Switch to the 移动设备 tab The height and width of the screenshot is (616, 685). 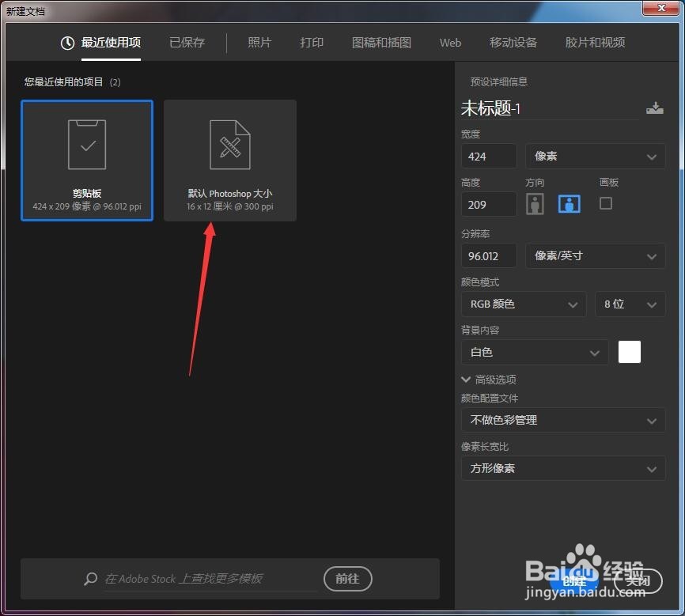click(513, 43)
